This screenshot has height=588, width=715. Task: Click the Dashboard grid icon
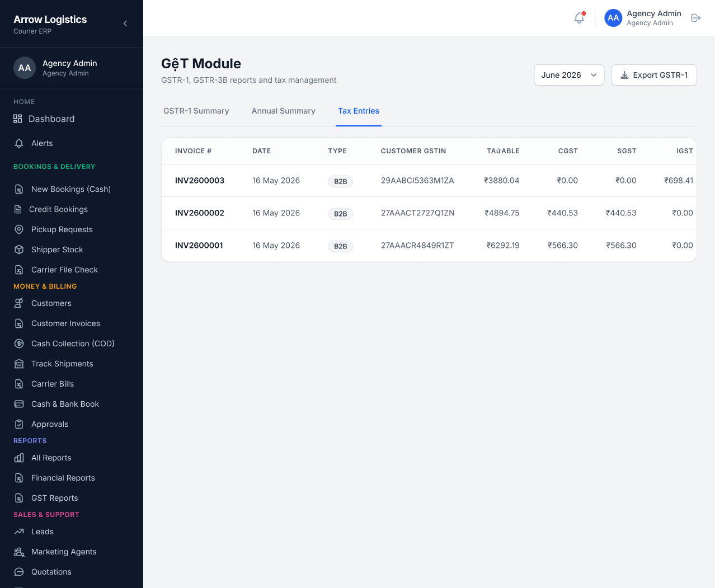18,119
